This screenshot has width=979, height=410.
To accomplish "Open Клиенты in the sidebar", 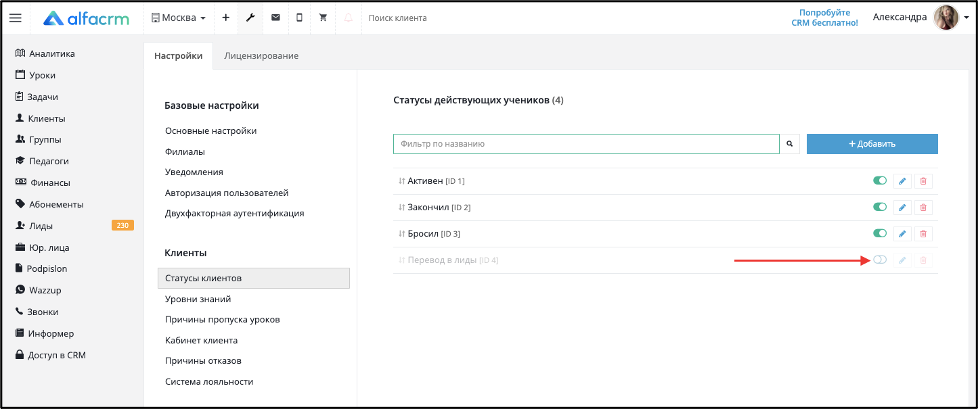I will tap(40, 119).
